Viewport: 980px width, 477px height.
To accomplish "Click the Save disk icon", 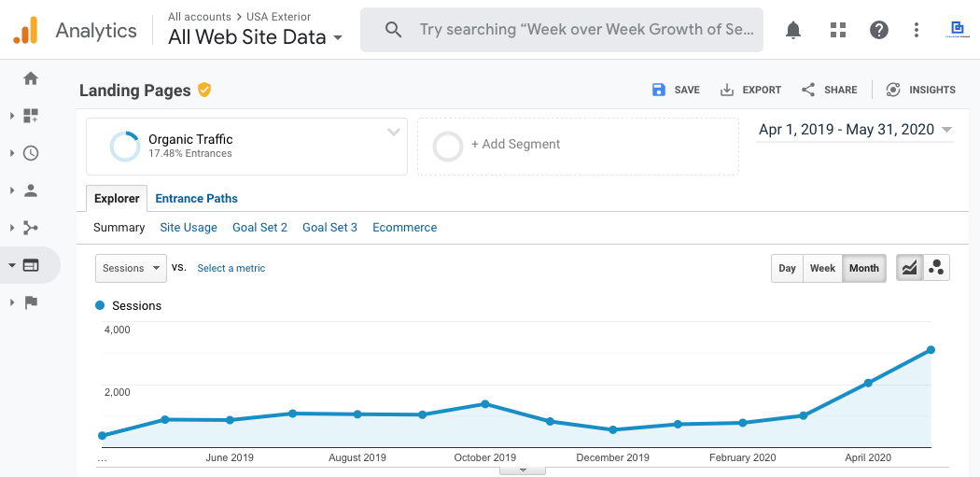I will (659, 90).
